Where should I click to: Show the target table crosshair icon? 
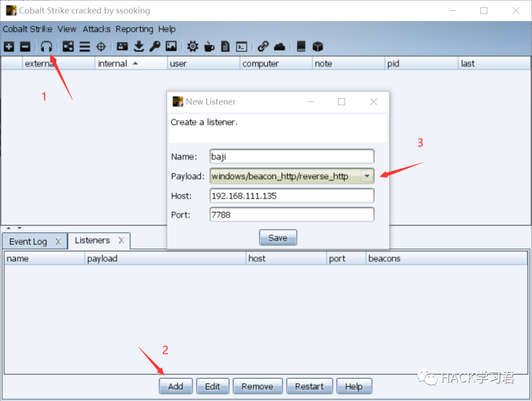101,46
